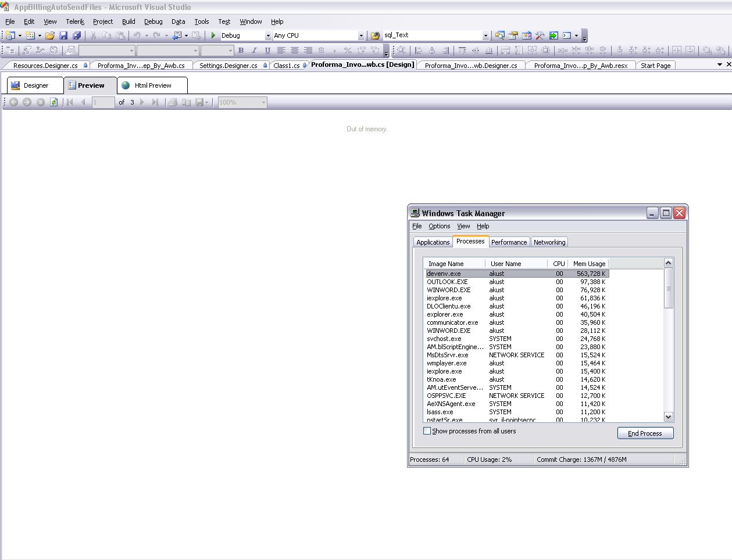
Task: Click the Find in Files icon
Action: point(376,35)
